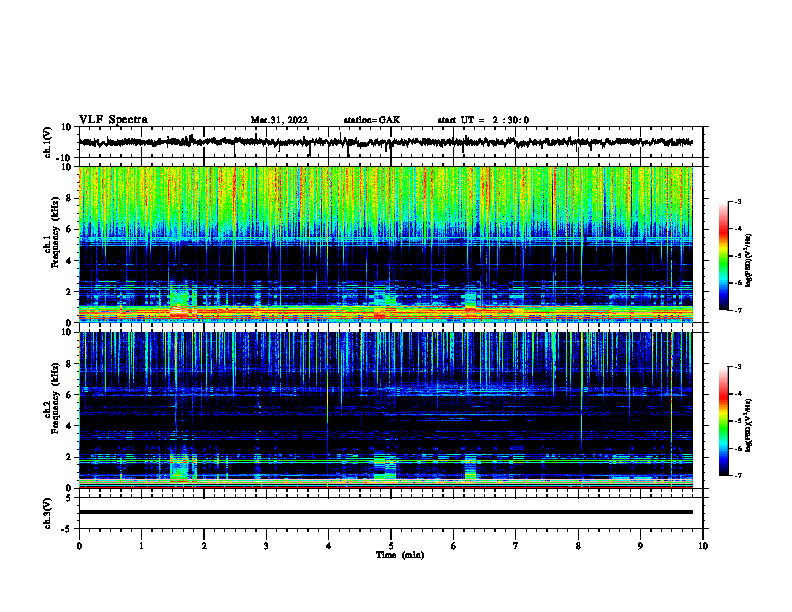Image resolution: width=792 pixels, height=612 pixels.
Task: Click the bright burst near 1.6 min in ch.1 spectrogram
Action: click(181, 302)
